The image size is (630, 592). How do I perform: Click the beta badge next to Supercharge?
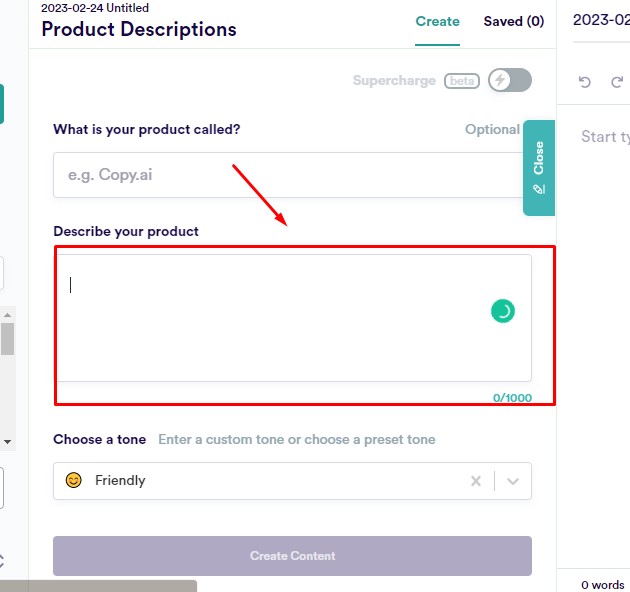(462, 81)
